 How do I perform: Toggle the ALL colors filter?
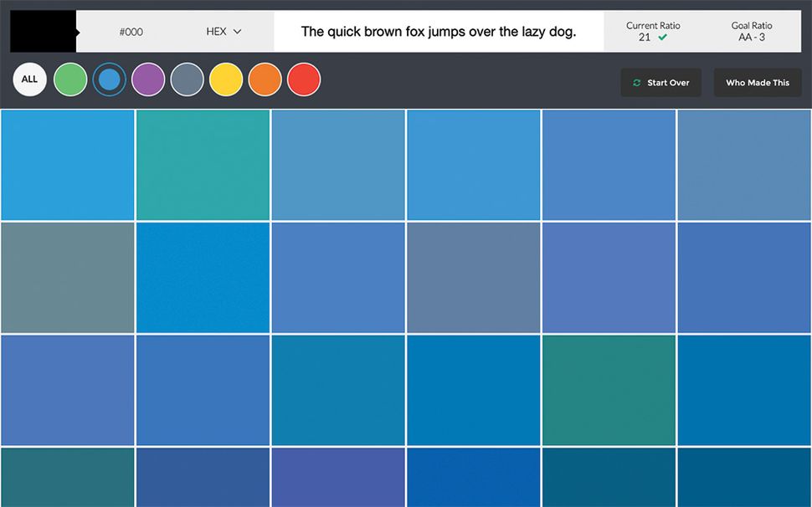pos(29,79)
